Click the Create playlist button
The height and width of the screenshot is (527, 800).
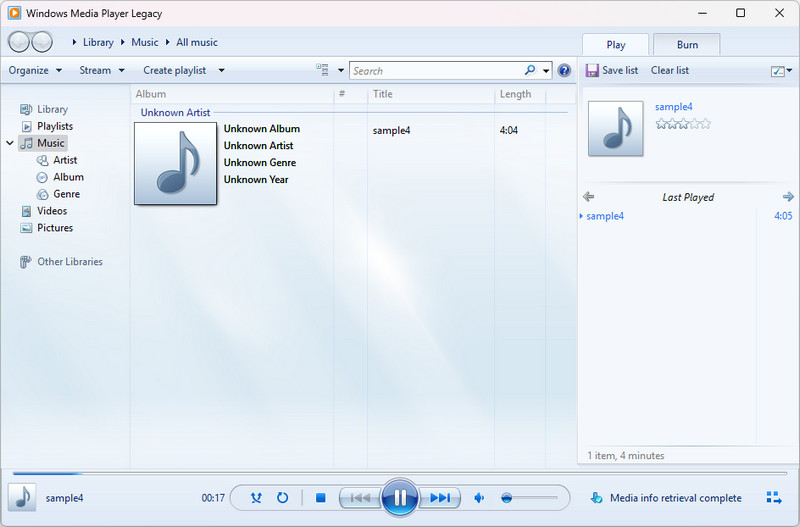coord(174,70)
